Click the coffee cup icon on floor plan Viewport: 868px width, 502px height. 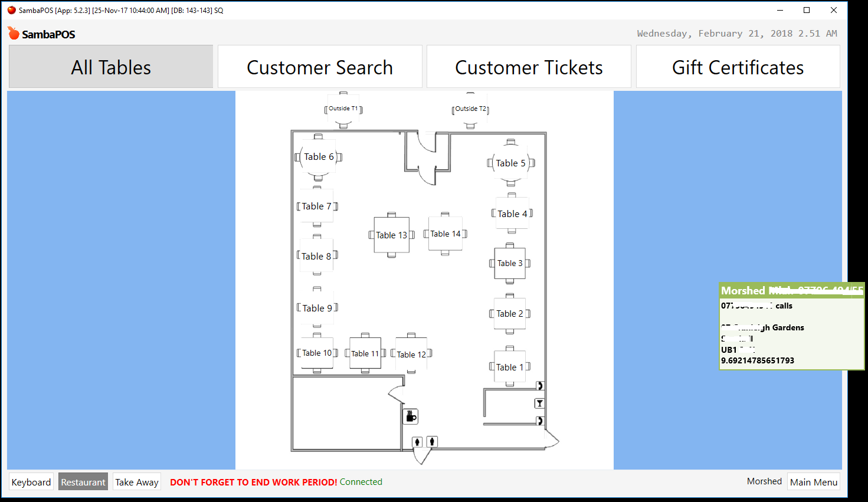[411, 416]
